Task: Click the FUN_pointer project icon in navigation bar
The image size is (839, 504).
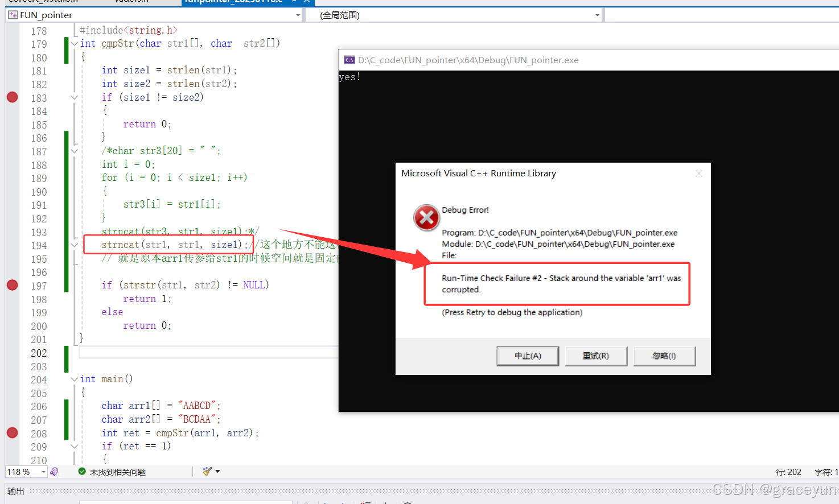Action: pyautogui.click(x=13, y=15)
